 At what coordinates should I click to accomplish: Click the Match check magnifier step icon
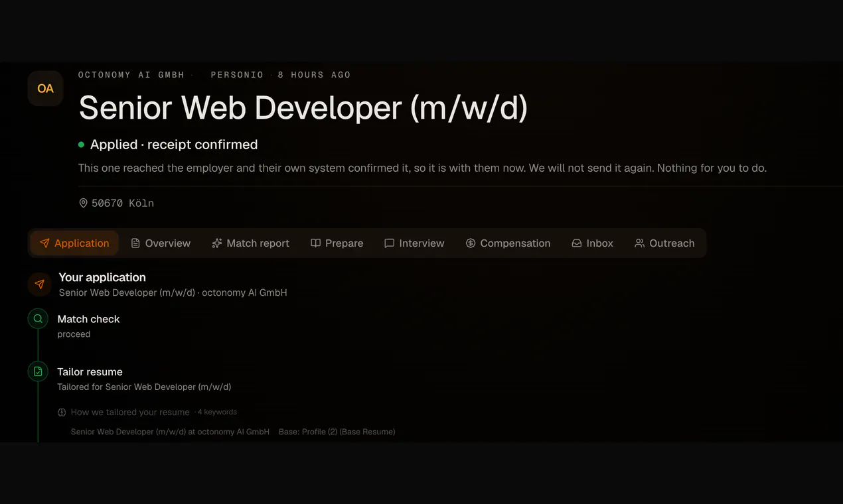click(38, 319)
